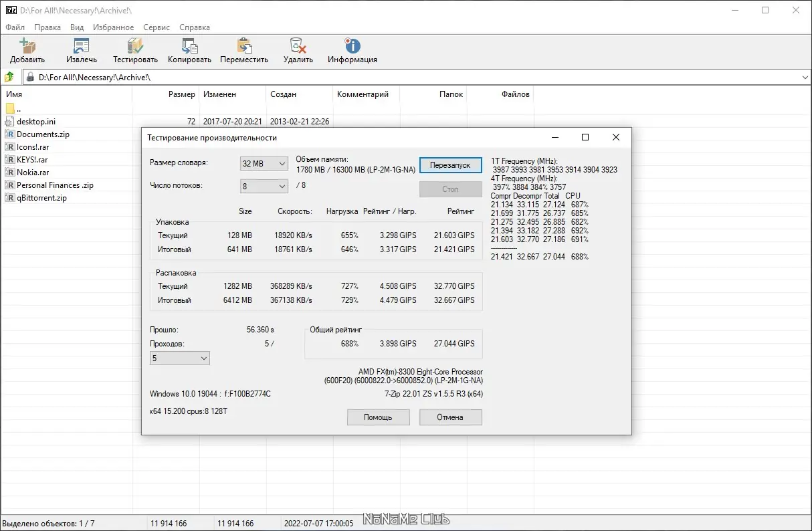The width and height of the screenshot is (812, 531).
Task: Click 'x64 15.200 cpus:8 128T' text
Action: [189, 411]
